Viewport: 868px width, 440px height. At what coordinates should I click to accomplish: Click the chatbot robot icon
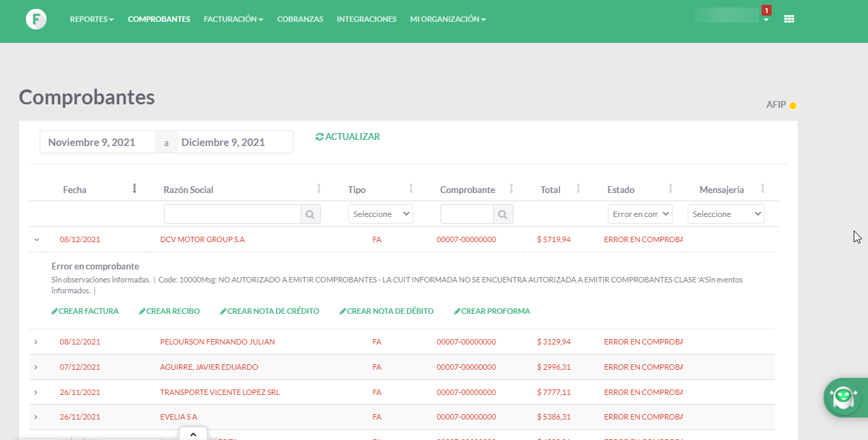843,397
